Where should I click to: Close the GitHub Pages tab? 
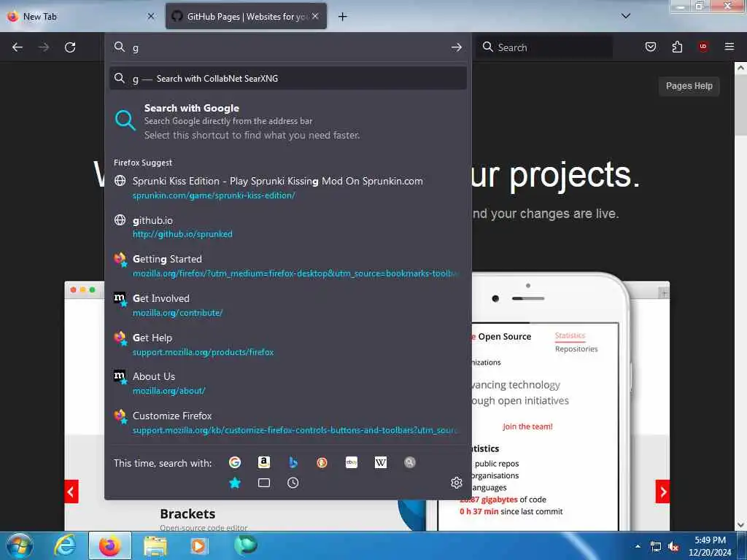[x=315, y=16]
